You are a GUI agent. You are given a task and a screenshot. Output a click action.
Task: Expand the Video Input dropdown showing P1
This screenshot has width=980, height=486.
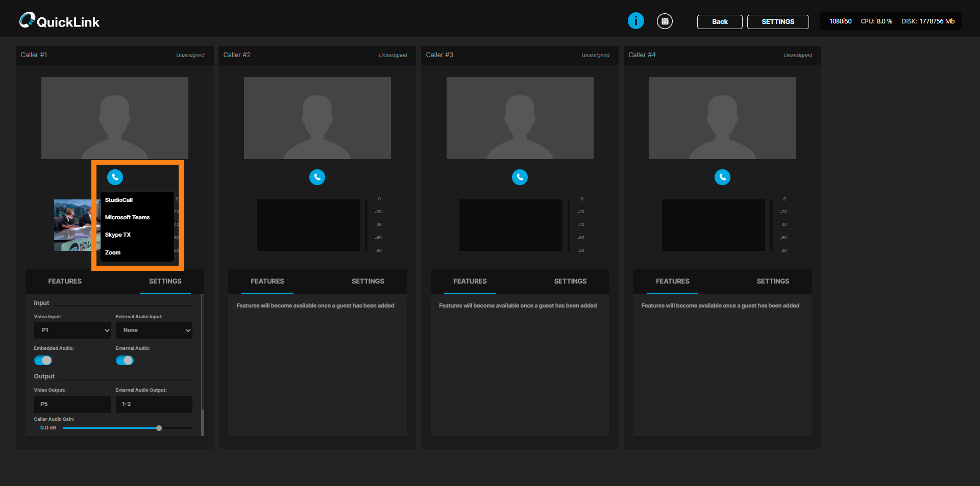tap(72, 330)
